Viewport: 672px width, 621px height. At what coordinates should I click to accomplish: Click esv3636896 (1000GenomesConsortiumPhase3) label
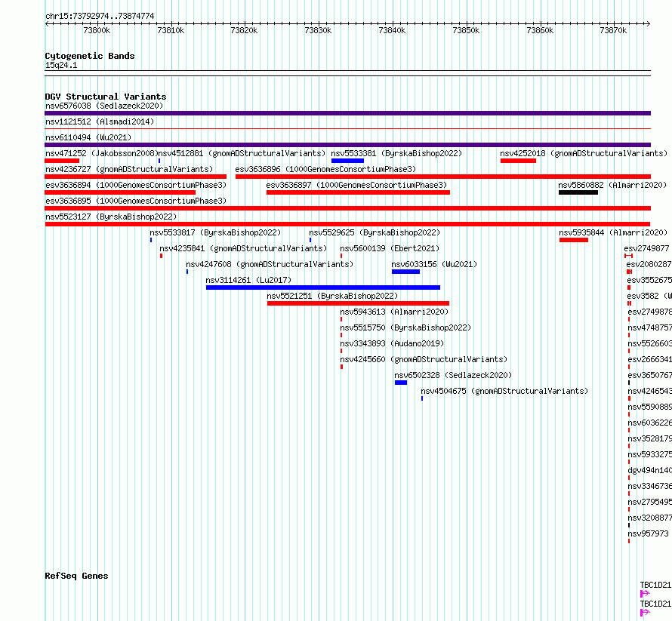click(325, 169)
